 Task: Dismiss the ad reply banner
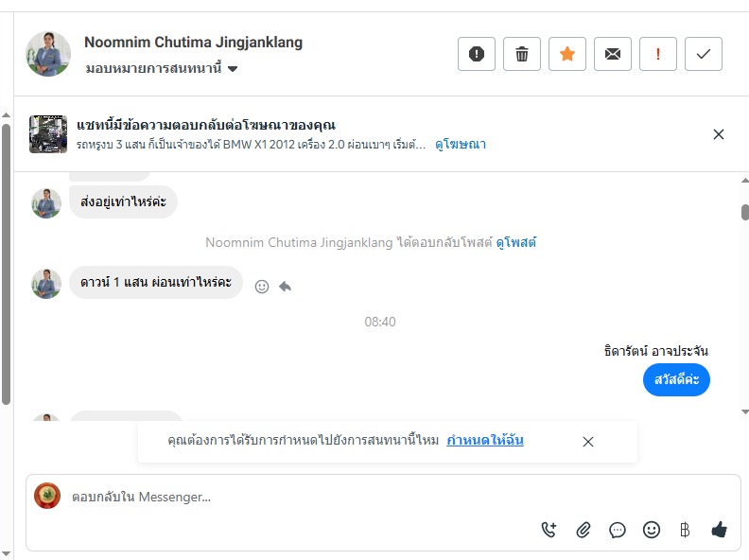pyautogui.click(x=719, y=134)
